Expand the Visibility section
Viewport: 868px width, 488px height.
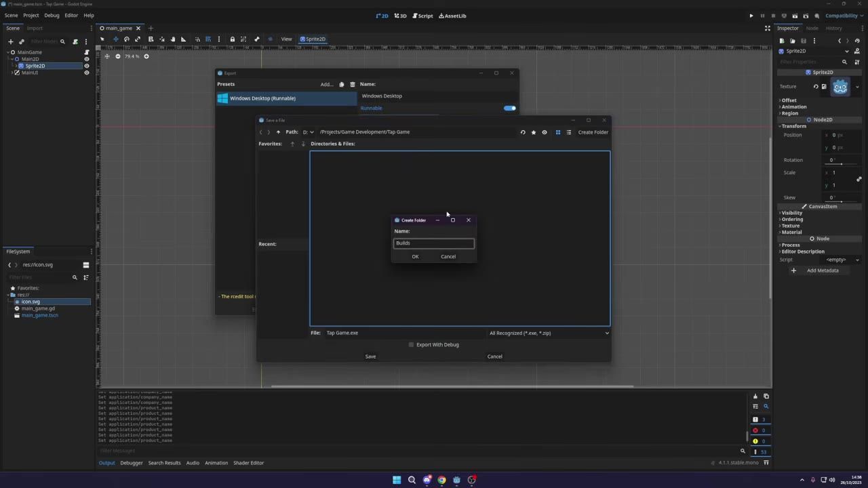[x=791, y=213]
